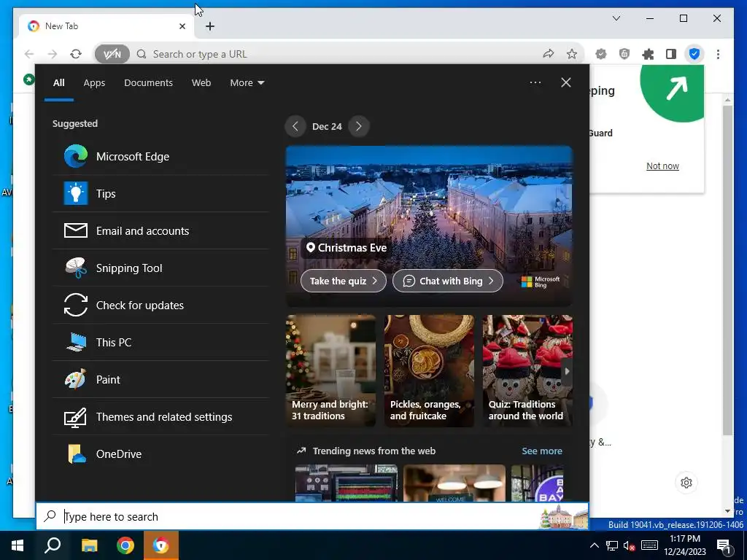Click the Windows Start button
This screenshot has height=560, width=747.
click(x=18, y=545)
